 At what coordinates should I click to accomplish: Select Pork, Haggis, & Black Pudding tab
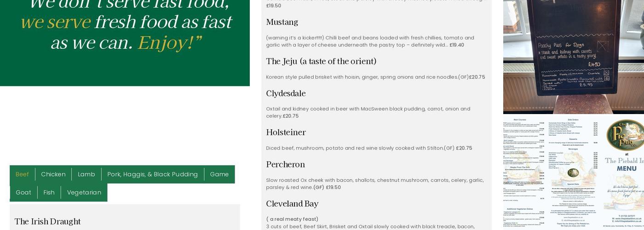(153, 174)
